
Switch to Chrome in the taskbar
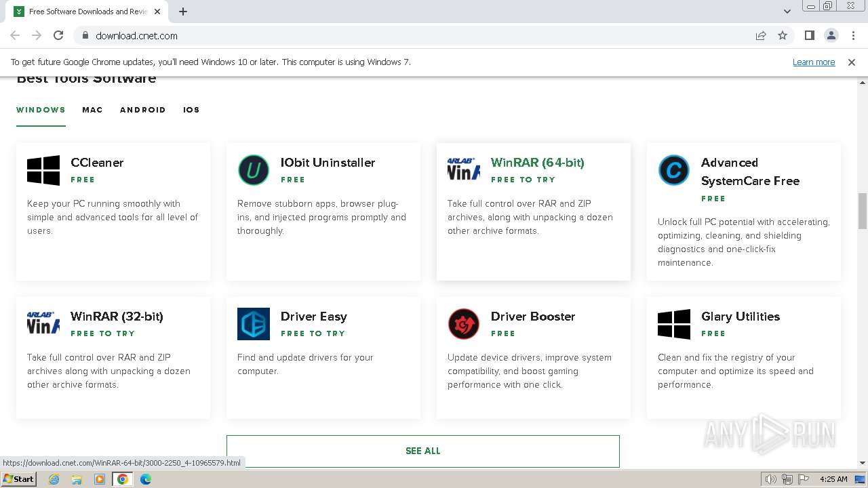point(123,479)
